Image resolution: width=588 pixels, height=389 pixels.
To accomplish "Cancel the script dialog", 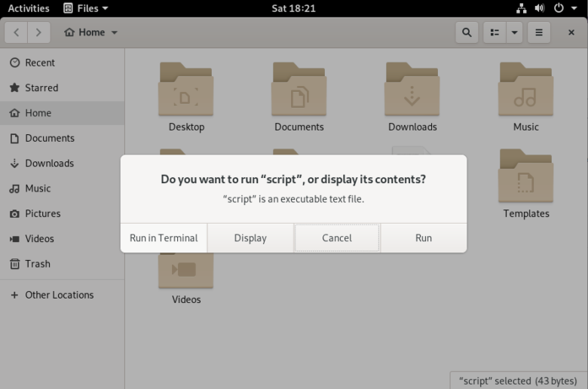I will click(337, 237).
